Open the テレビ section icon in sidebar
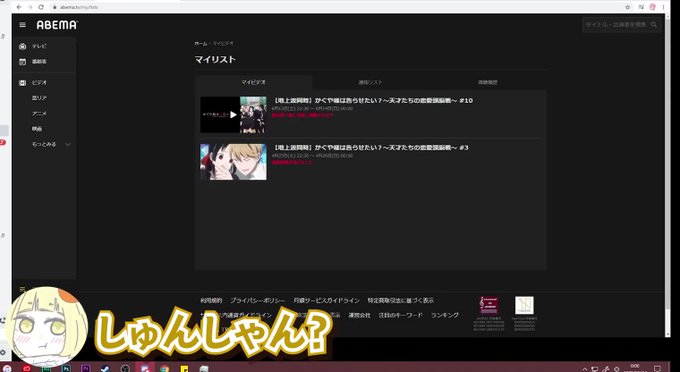 pyautogui.click(x=23, y=46)
